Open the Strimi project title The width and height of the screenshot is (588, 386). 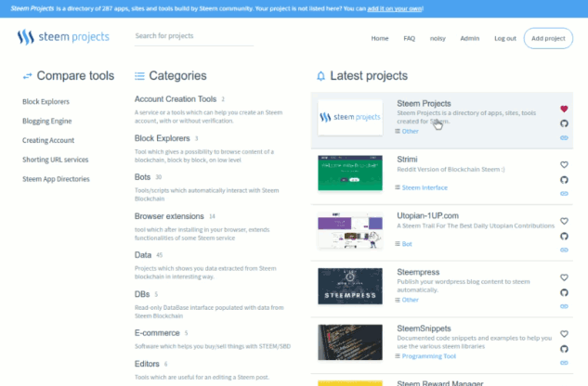(407, 160)
